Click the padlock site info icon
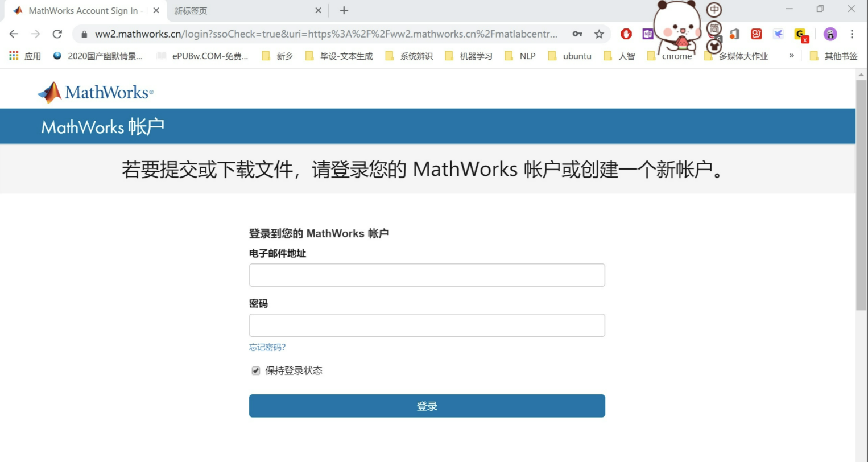Screen dimensions: 868x462 pyautogui.click(x=84, y=34)
